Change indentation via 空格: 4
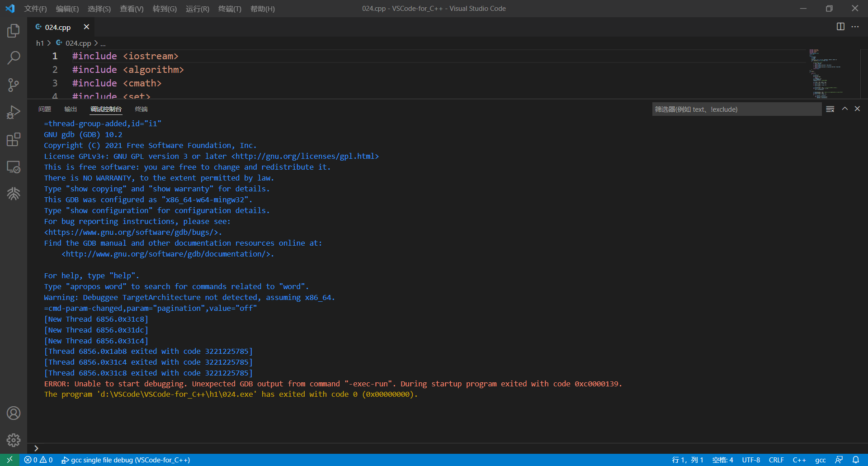Screen dimensions: 868x466 click(722, 460)
